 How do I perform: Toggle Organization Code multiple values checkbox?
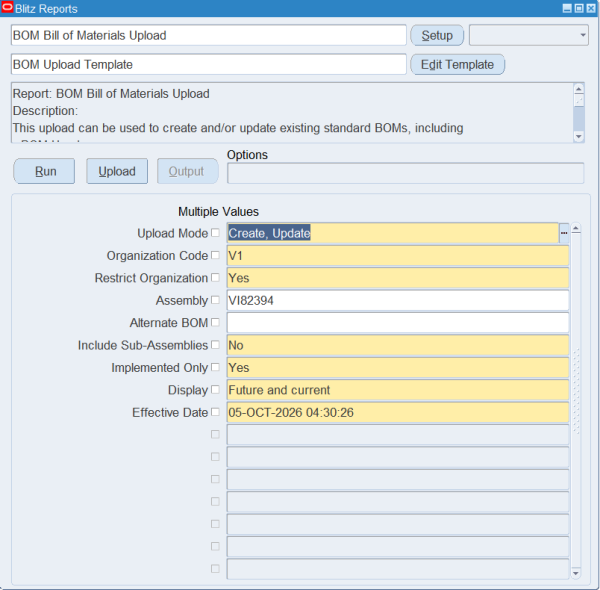click(215, 255)
